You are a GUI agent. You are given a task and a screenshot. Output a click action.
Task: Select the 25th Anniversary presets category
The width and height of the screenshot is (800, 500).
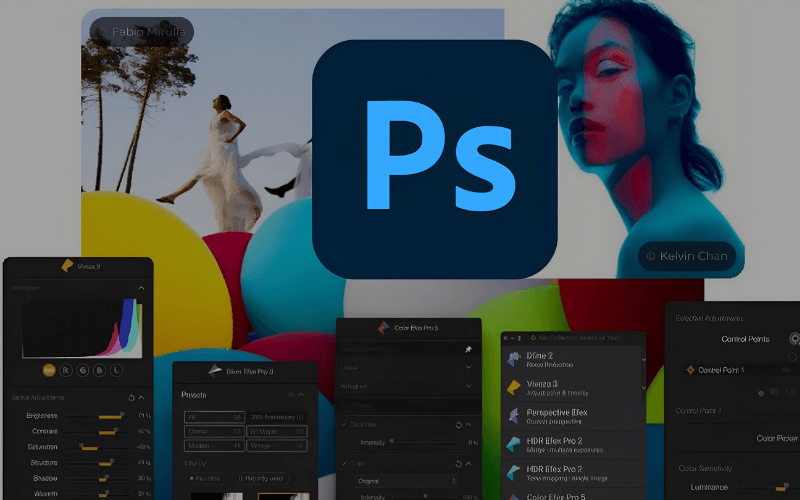[x=277, y=417]
